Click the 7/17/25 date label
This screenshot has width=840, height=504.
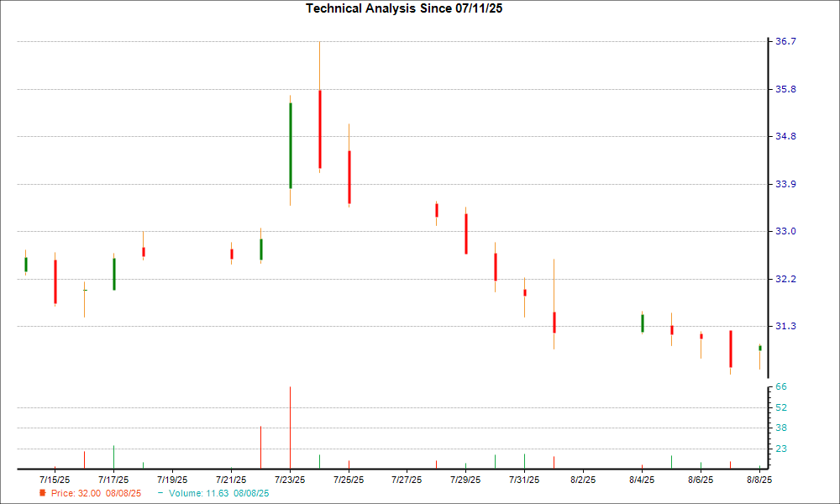(113, 480)
